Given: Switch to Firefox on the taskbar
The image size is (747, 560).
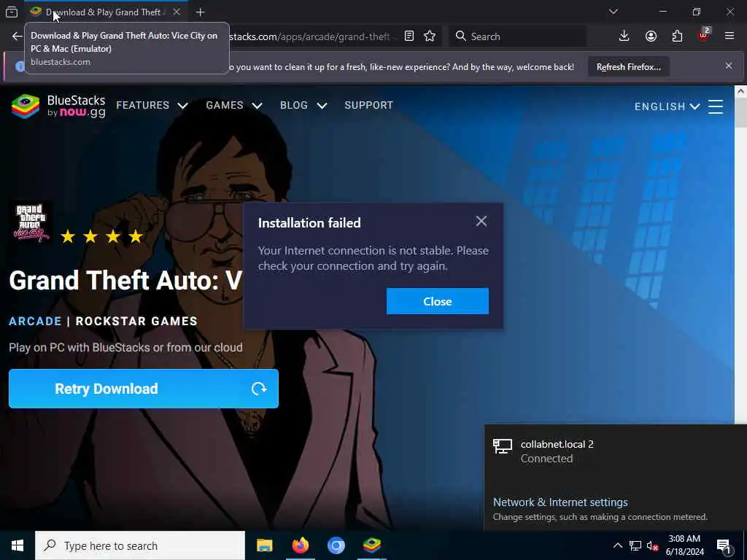Looking at the screenshot, I should [300, 545].
